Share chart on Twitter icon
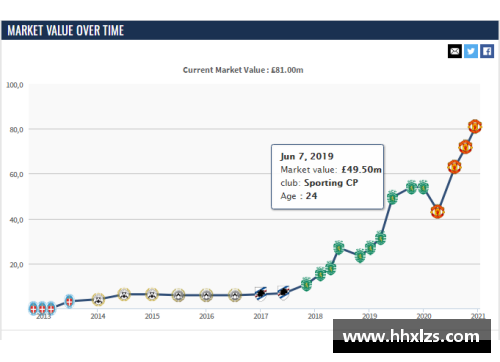500x362 pixels. click(471, 51)
